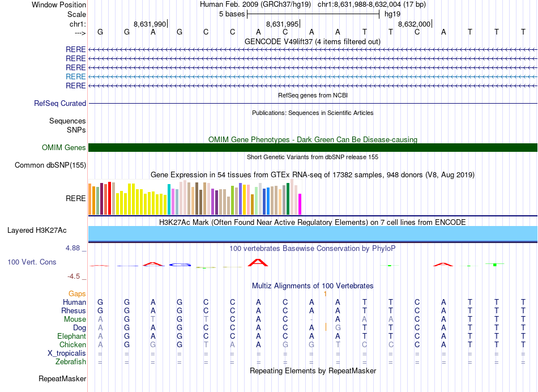Click Publications: Sequences in Scientific Articles title
Screen dimensions: 538x392
click(313, 113)
